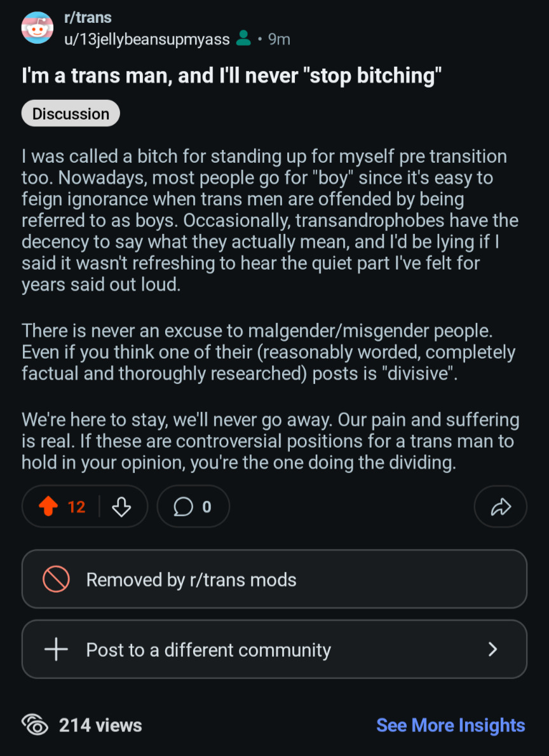Open the r/trans subreddit link
The width and height of the screenshot is (549, 756).
tap(88, 18)
